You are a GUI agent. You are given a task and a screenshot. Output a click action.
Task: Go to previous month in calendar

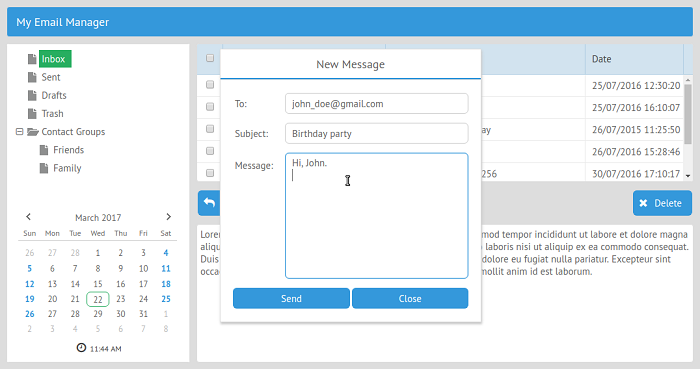tap(29, 217)
